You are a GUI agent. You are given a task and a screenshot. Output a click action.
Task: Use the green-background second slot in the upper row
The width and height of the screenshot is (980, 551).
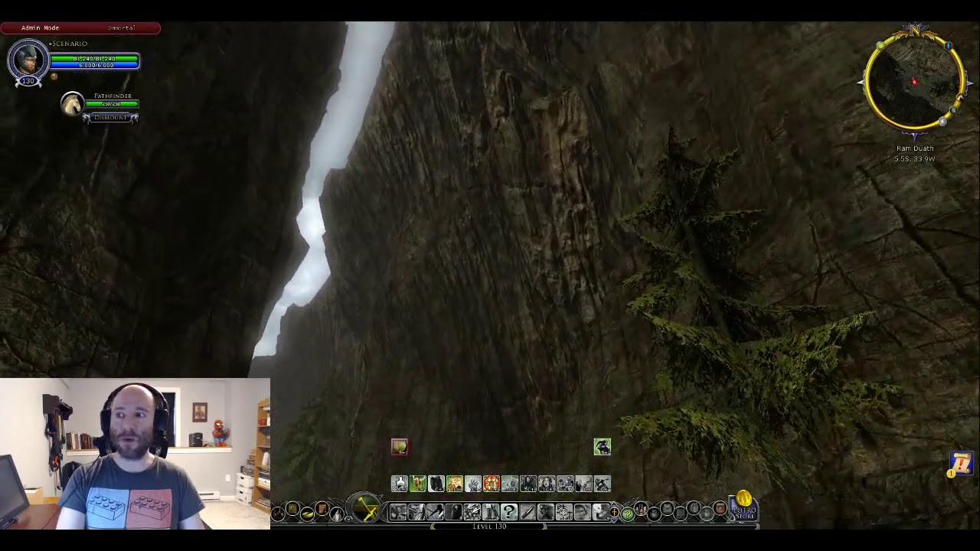(418, 483)
